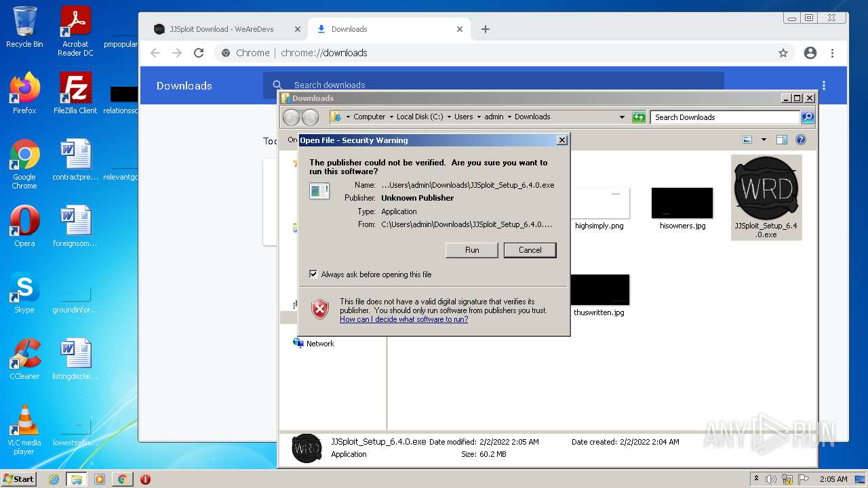Click Explorer Help question mark icon

coord(801,140)
